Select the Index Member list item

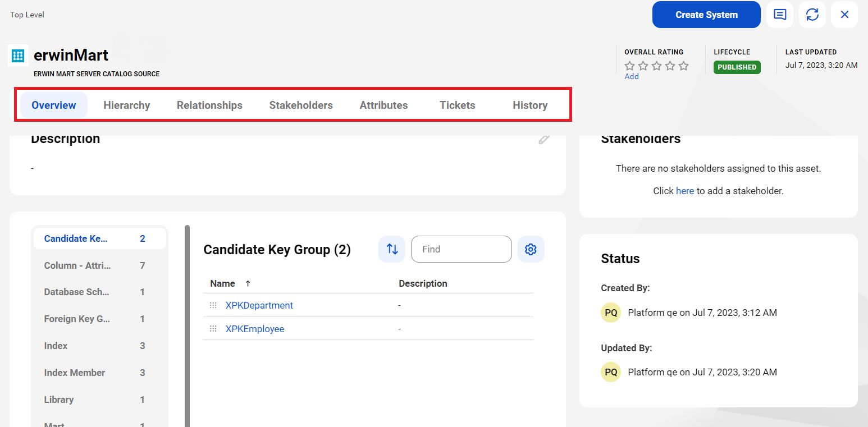[99, 373]
